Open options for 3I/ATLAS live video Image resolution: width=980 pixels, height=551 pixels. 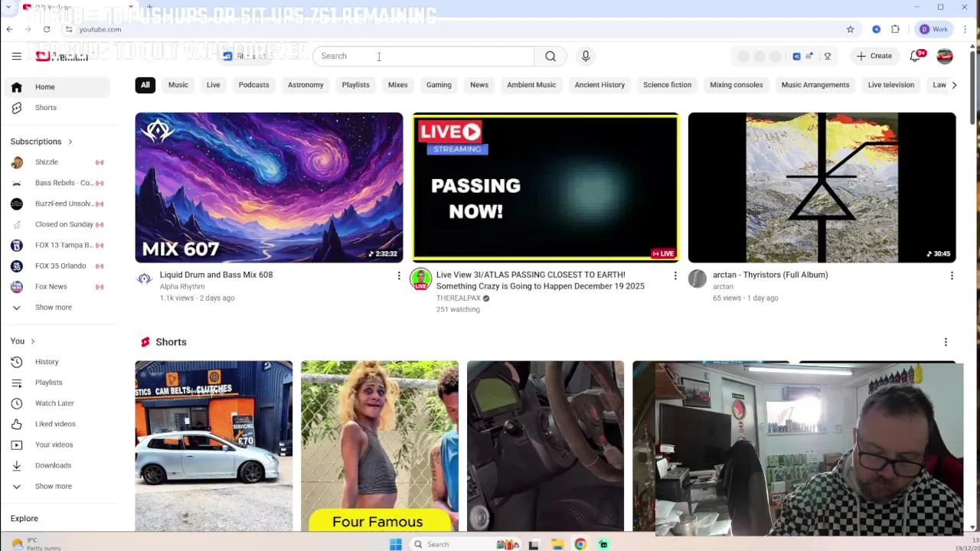(x=675, y=275)
